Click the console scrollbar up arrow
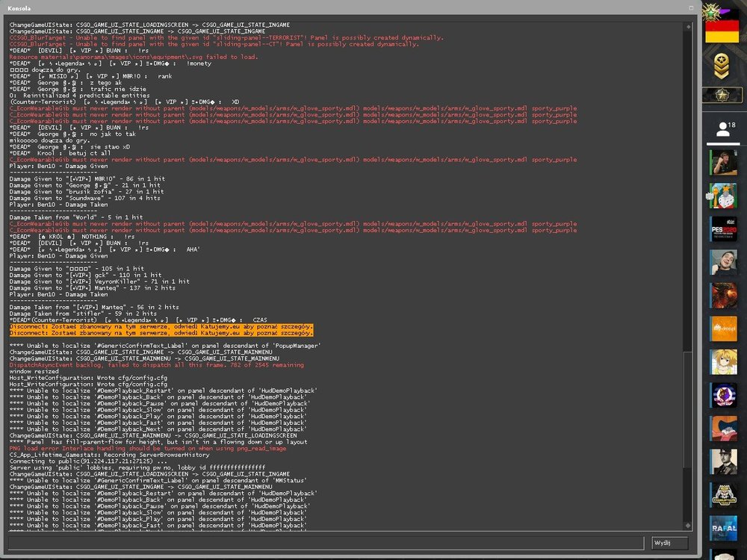Image resolution: width=747 pixels, height=560 pixels. [688, 27]
